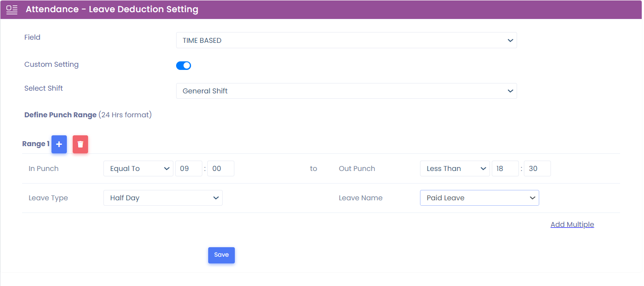Click the Add Multiple link
Screen dimensions: 644x286
tap(572, 225)
